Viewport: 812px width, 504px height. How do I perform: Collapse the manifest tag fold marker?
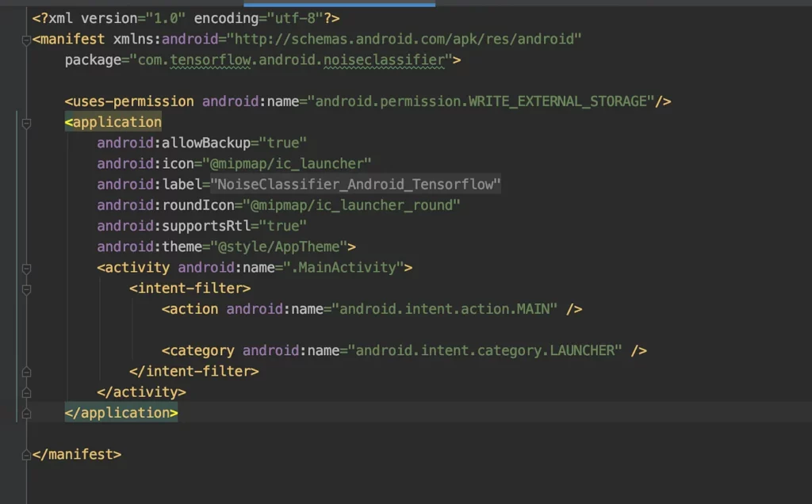26,40
